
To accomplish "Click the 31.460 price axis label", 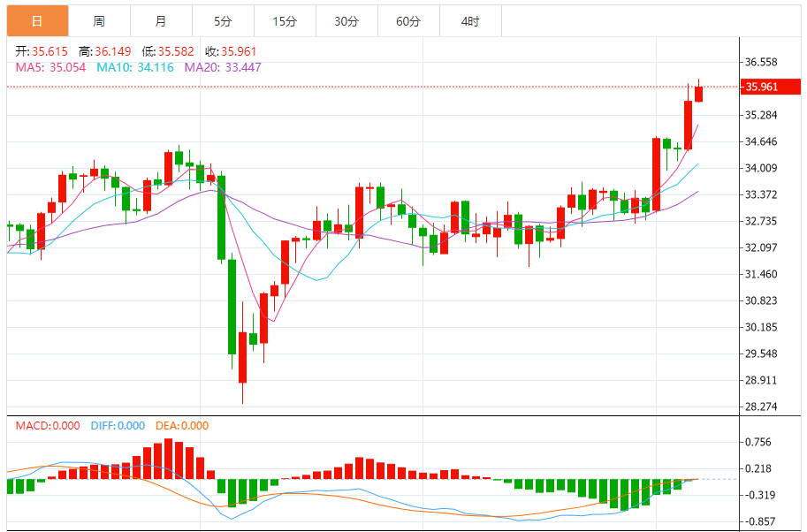I will click(x=761, y=274).
